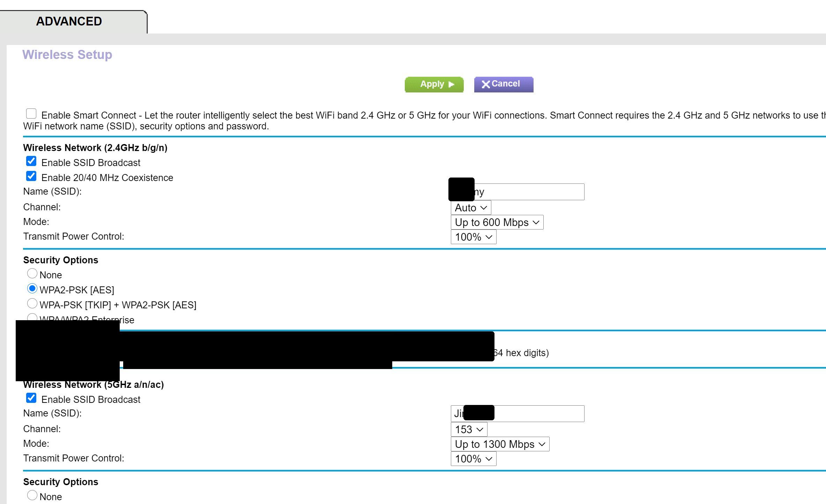Viewport: 826px width, 504px height.
Task: Open 2.4GHz Transmit Power Control dropdown
Action: click(x=473, y=237)
